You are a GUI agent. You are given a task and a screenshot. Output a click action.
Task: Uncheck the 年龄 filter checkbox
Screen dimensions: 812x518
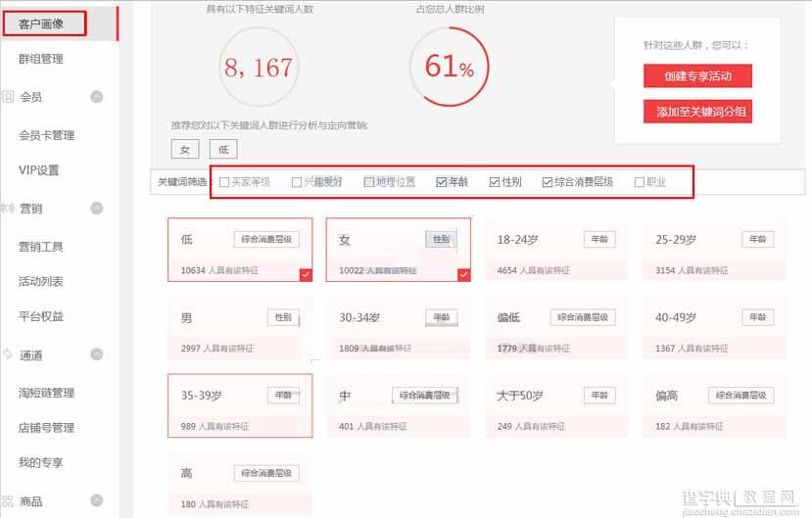[x=441, y=181]
